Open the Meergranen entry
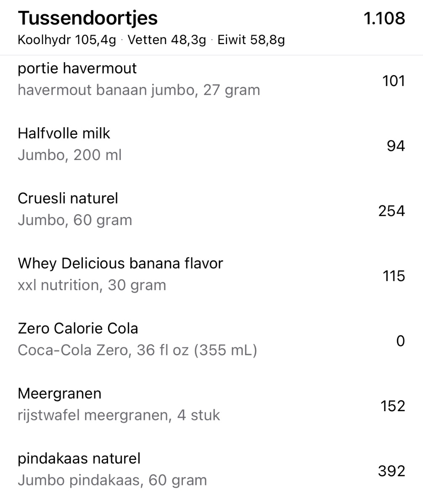The image size is (423, 504). tap(60, 394)
